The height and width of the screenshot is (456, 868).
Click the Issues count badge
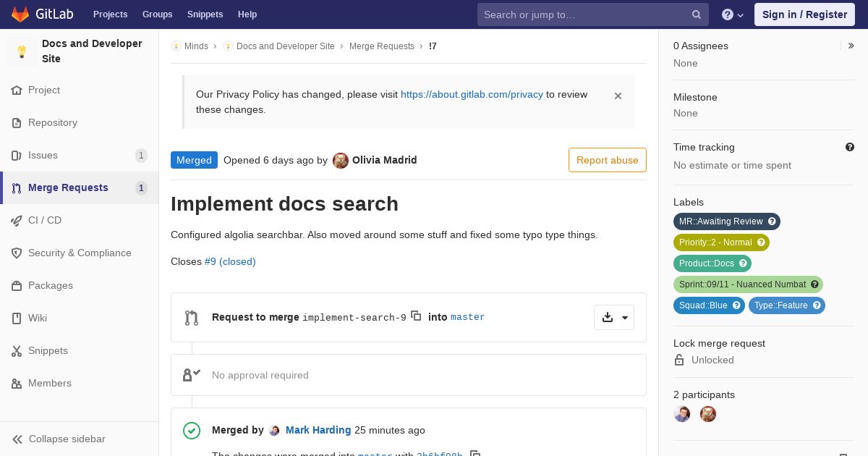coord(141,156)
